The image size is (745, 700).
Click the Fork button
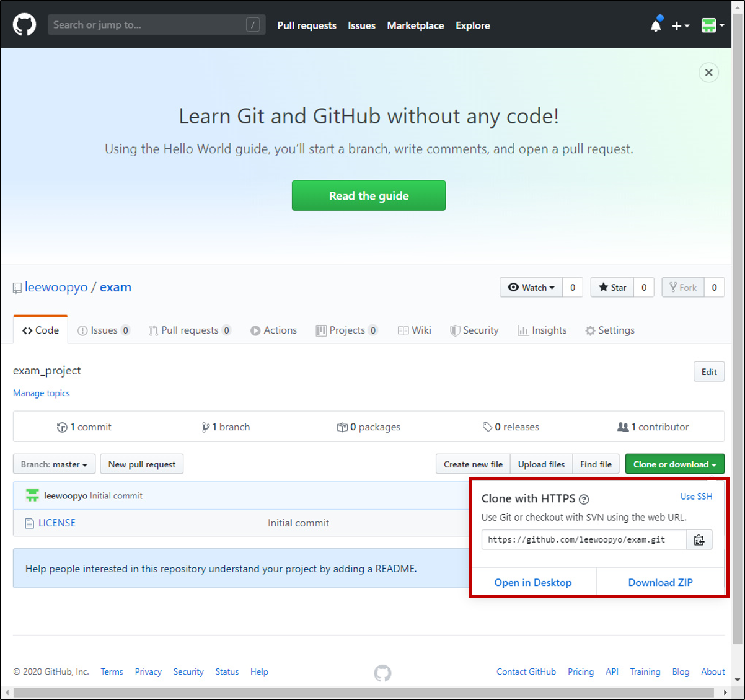(x=683, y=287)
